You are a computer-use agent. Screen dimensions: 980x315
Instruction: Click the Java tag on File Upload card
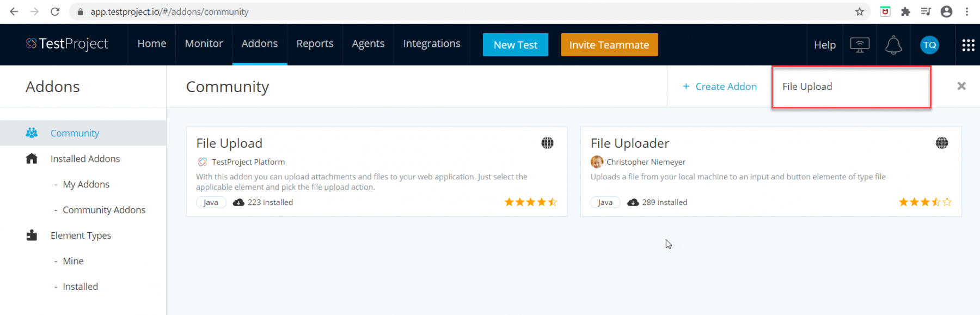(211, 202)
